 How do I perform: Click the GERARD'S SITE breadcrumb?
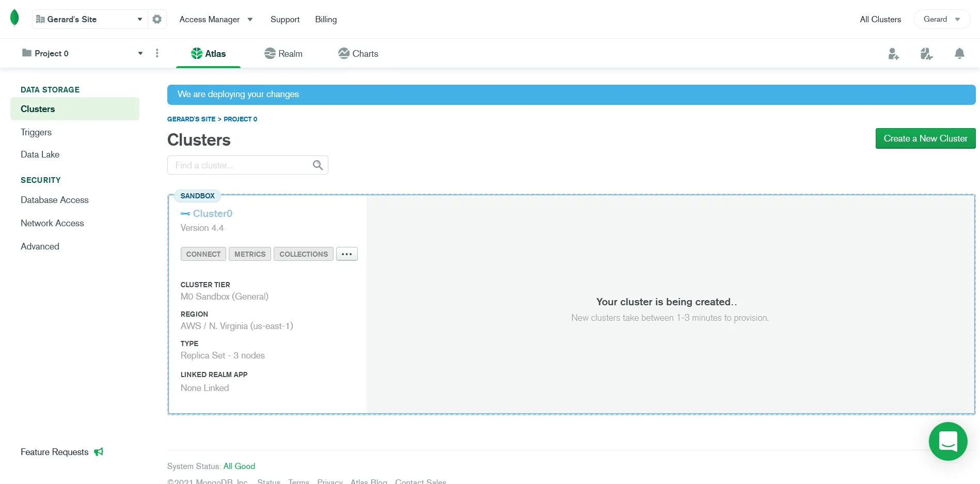pyautogui.click(x=191, y=119)
